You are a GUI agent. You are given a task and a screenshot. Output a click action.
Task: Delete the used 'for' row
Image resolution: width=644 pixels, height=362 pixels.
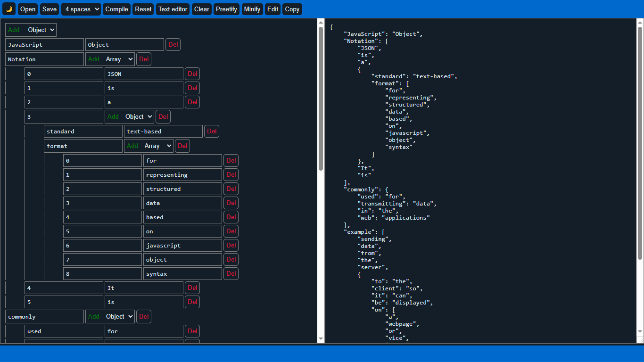point(192,331)
